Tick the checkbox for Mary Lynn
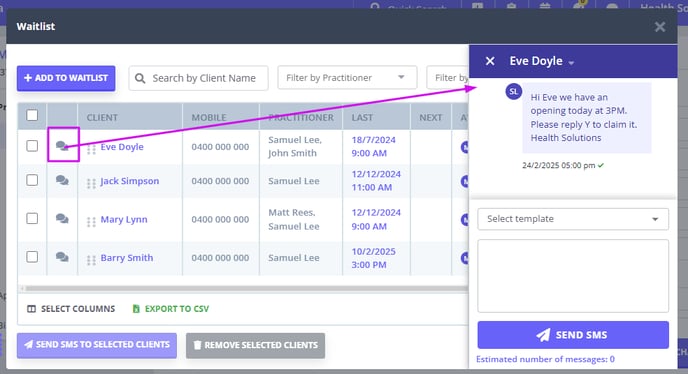This screenshot has height=374, width=688. pyautogui.click(x=32, y=218)
